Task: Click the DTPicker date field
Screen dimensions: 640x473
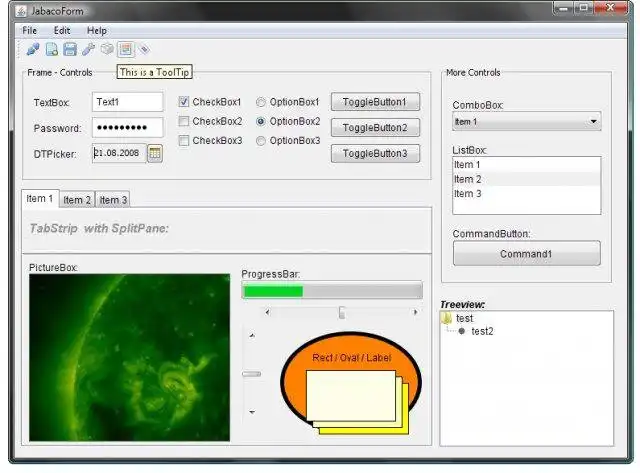Action: 119,153
